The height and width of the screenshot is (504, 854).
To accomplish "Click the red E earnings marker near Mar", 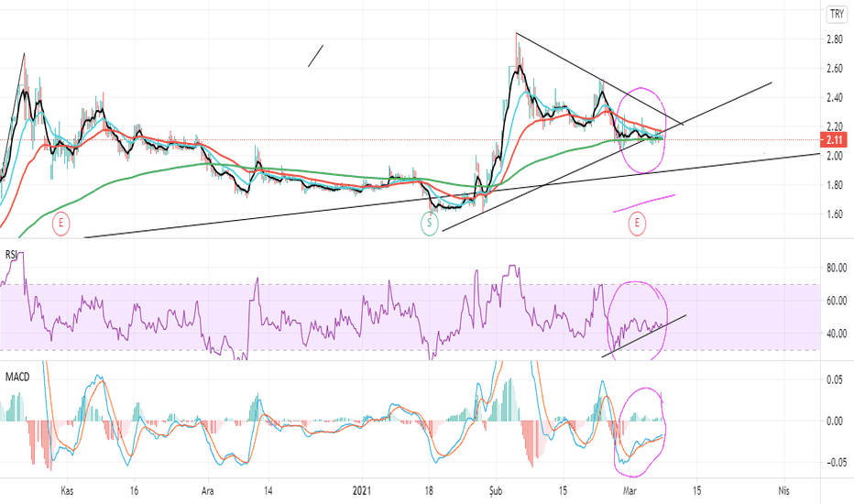I will tap(637, 223).
